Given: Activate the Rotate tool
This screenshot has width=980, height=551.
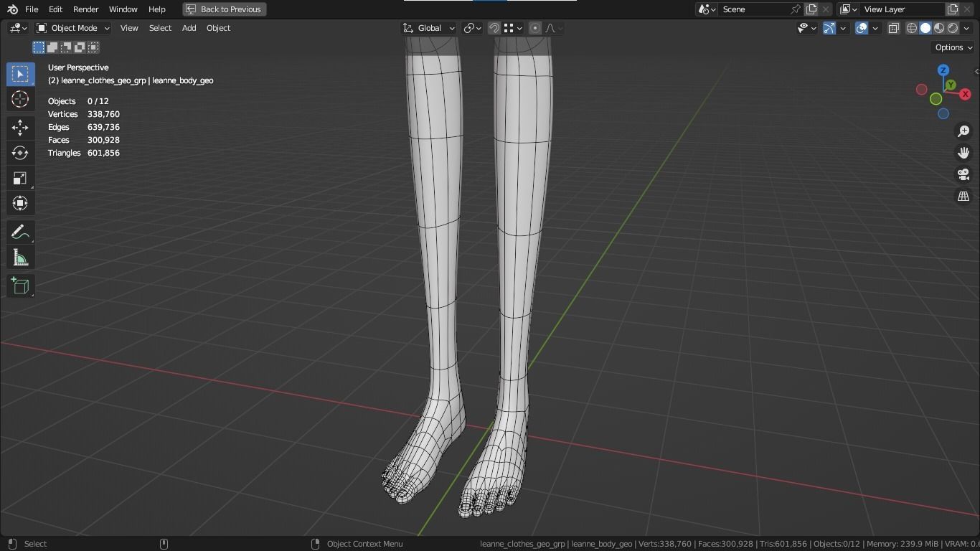Looking at the screenshot, I should [x=20, y=153].
